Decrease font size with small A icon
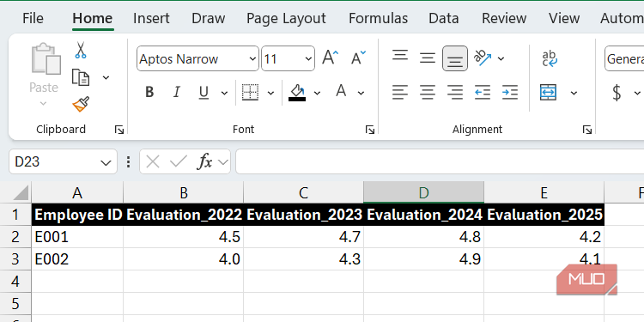The image size is (644, 322). 358,58
